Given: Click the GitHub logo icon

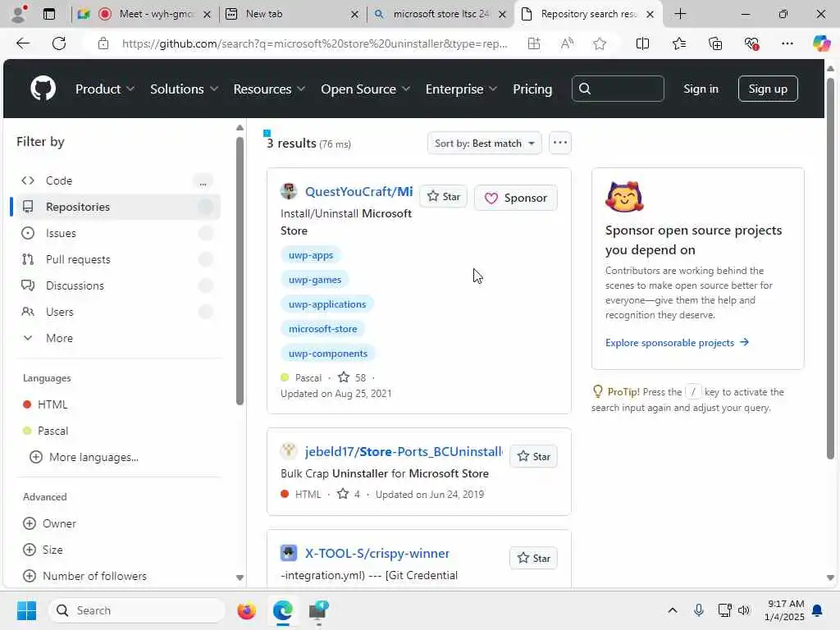Looking at the screenshot, I should tap(43, 89).
